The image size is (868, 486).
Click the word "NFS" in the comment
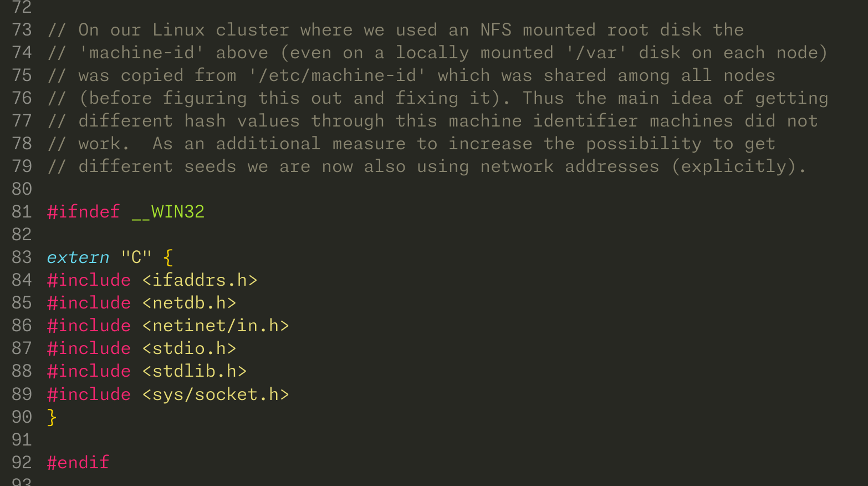(x=496, y=30)
